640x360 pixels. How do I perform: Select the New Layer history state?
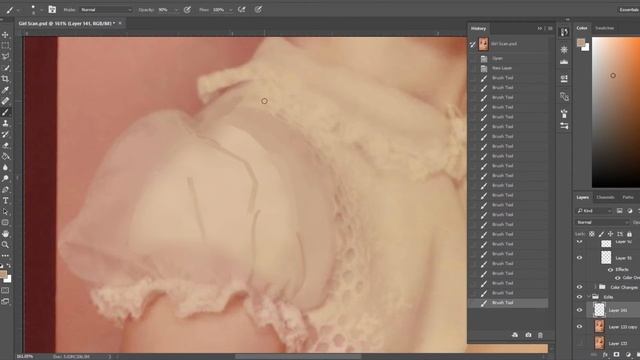click(508, 68)
